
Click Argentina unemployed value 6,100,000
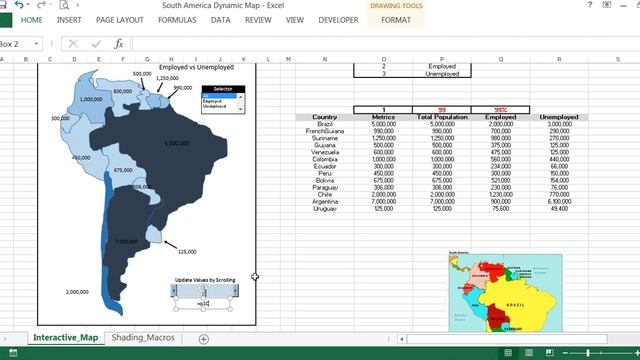coord(559,202)
